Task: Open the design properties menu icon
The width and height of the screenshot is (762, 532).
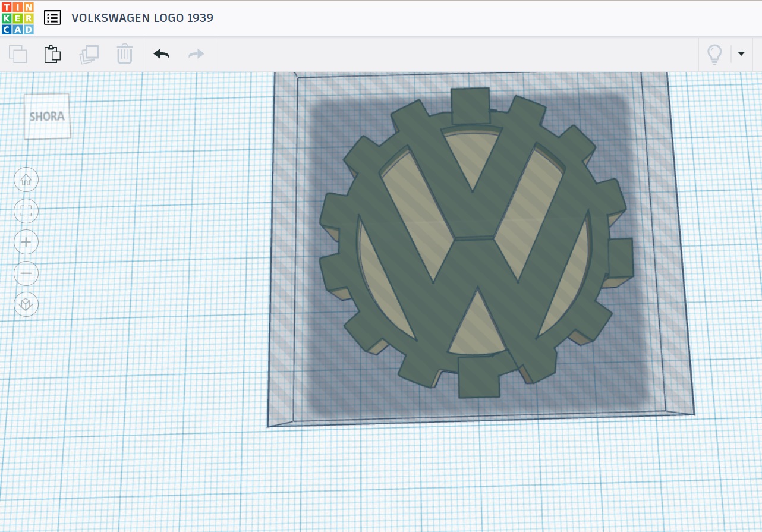Action: [52, 17]
